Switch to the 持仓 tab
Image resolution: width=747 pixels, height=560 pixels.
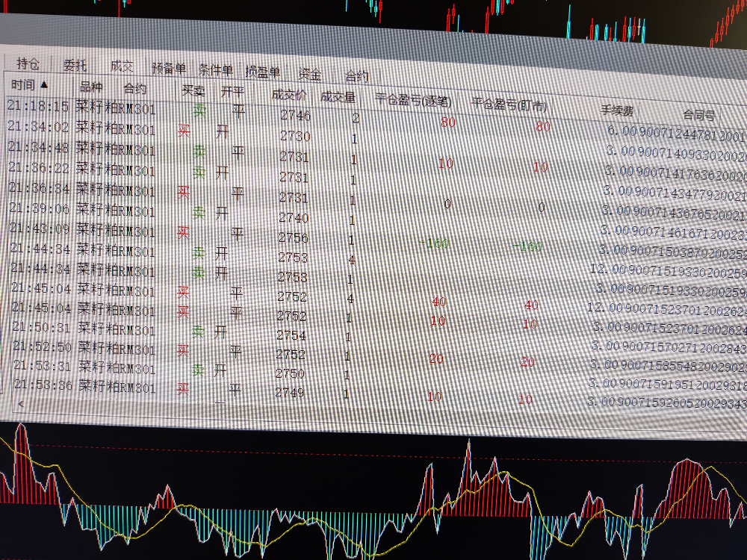(x=28, y=63)
